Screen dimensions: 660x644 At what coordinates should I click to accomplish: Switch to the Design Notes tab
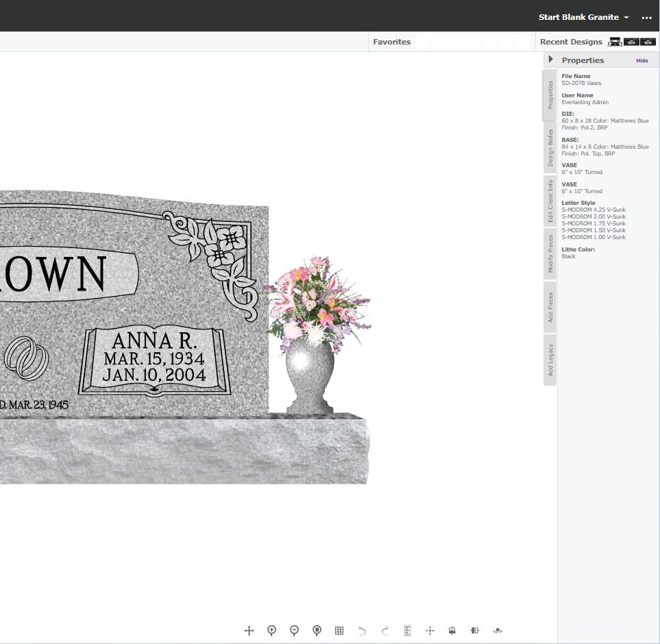tap(550, 148)
